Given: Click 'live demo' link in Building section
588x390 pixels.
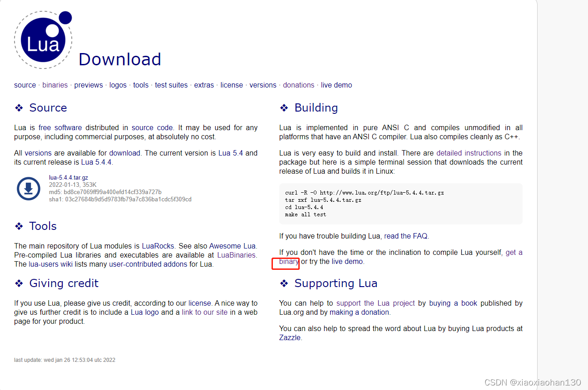Looking at the screenshot, I should (x=347, y=261).
